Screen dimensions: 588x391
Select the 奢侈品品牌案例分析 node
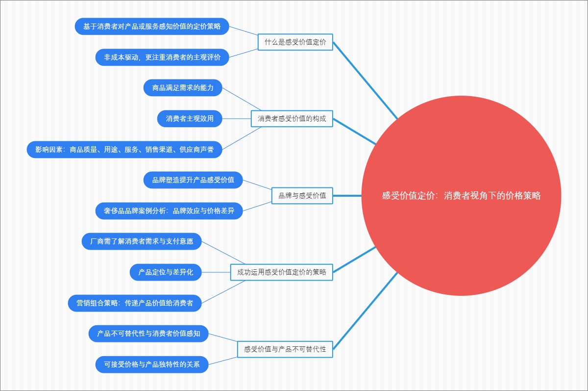[x=168, y=211]
